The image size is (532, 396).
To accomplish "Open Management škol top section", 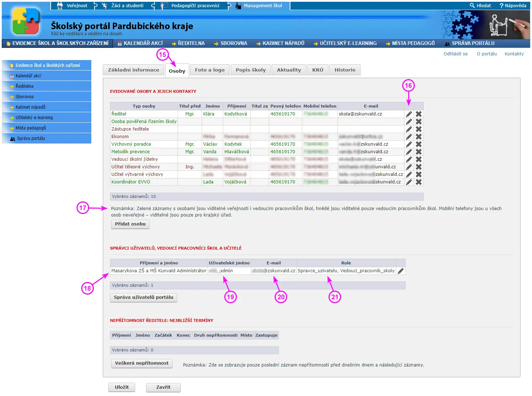I will click(x=259, y=6).
